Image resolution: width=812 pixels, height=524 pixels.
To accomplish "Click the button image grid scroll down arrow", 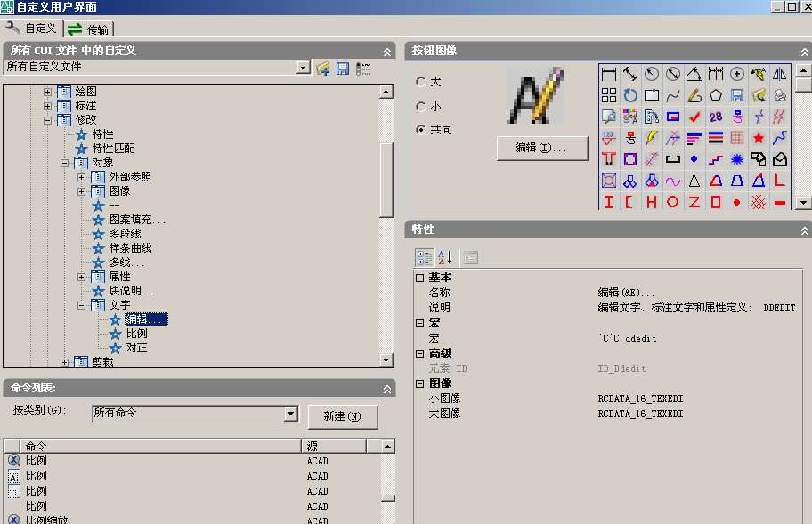I will tap(803, 202).
